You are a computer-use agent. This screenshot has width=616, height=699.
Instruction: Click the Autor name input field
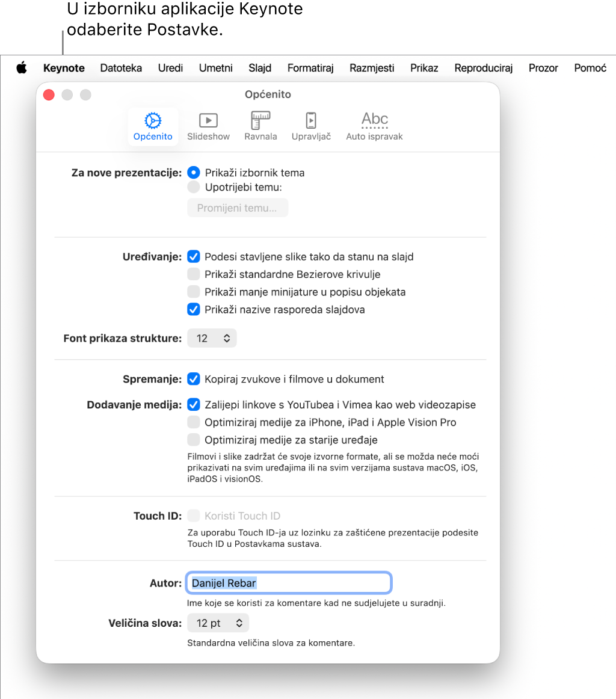click(289, 583)
